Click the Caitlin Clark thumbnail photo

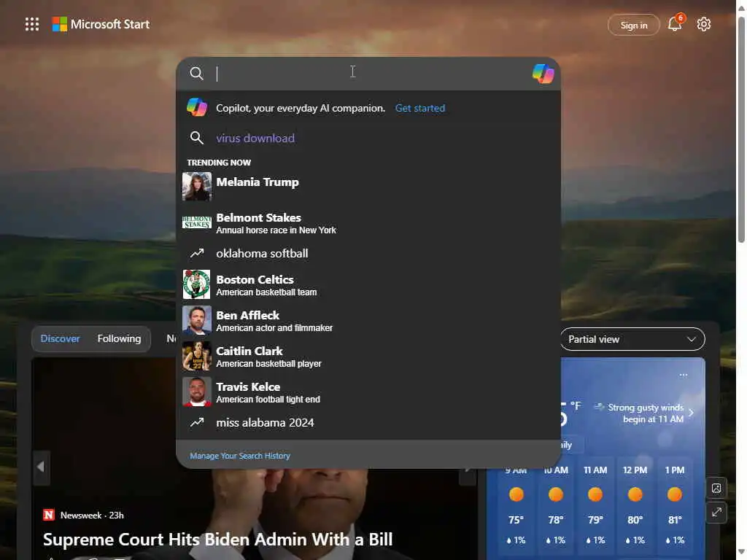[x=197, y=356]
